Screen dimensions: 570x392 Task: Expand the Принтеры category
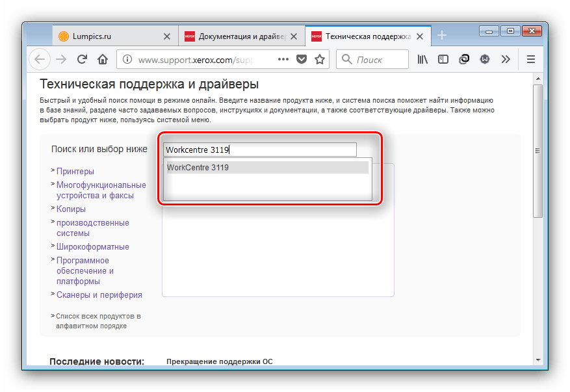pyautogui.click(x=75, y=171)
